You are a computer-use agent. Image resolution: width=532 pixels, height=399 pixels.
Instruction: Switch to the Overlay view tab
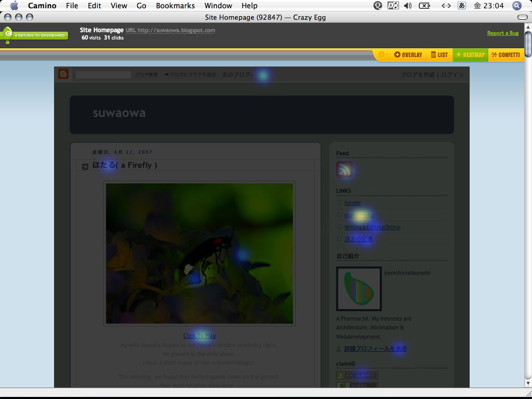pyautogui.click(x=408, y=55)
